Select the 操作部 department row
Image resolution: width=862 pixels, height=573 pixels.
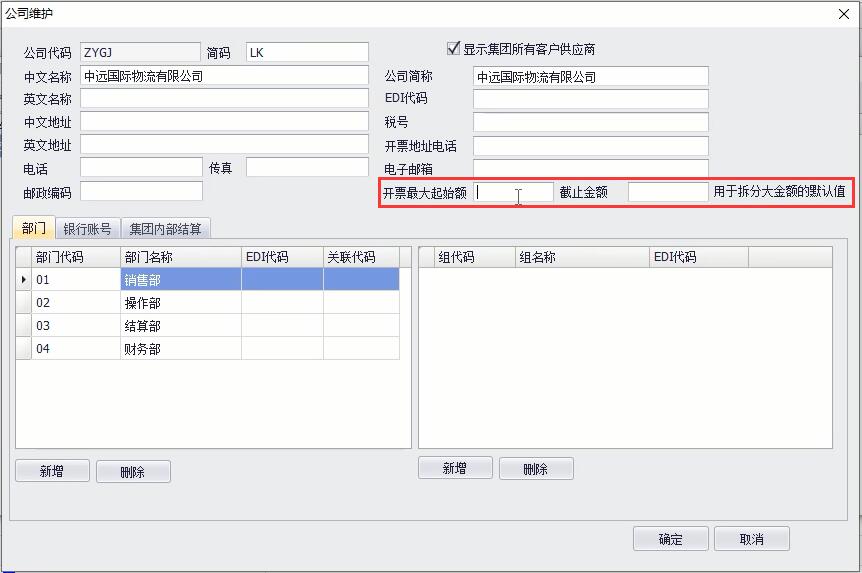(x=180, y=303)
